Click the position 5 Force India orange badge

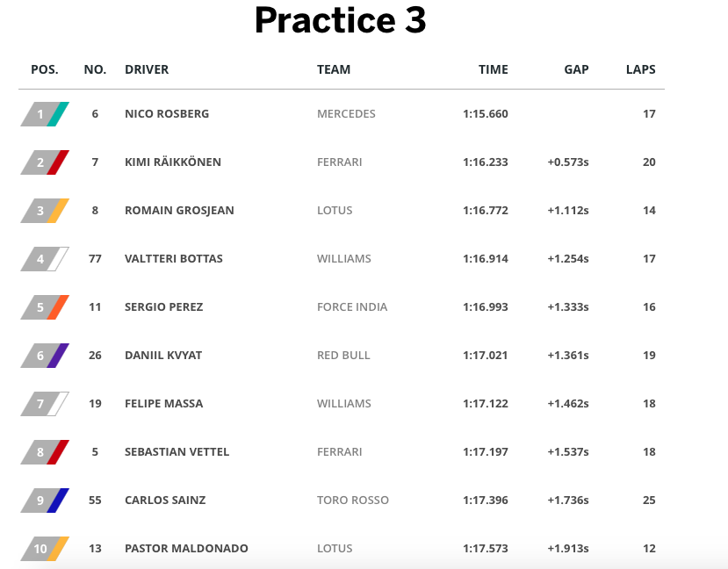[x=45, y=307]
